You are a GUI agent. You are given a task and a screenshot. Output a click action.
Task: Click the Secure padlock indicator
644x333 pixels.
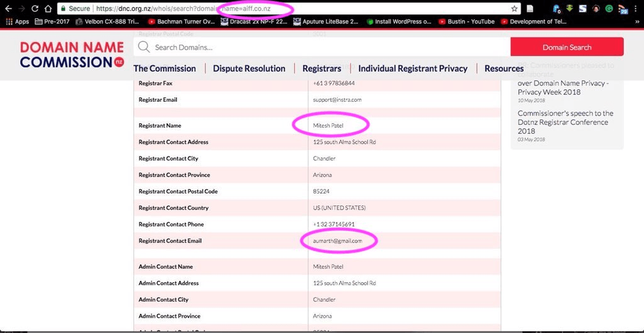(75, 9)
